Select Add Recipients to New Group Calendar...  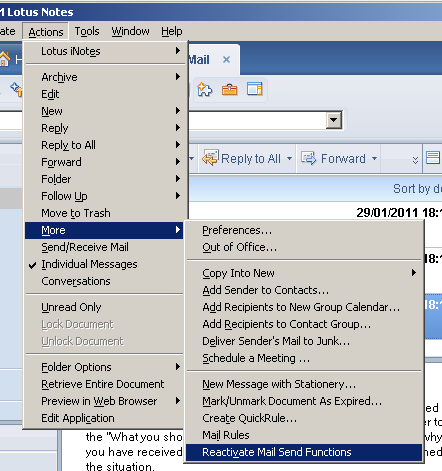pyautogui.click(x=304, y=307)
